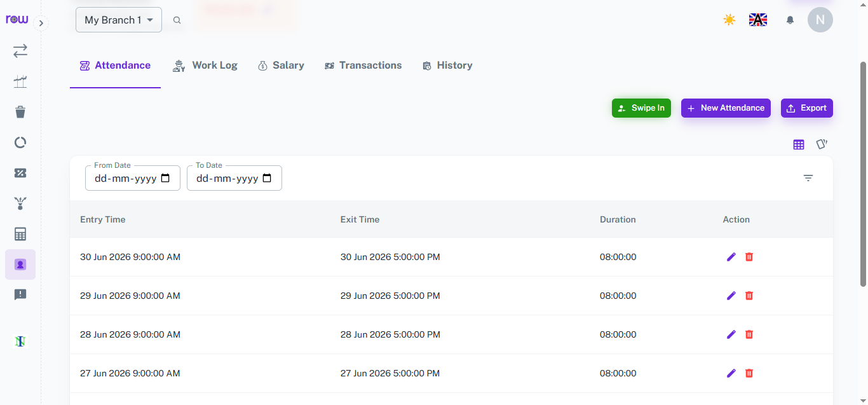The image size is (868, 405).
Task: Toggle light theme with sun icon
Action: coord(729,20)
